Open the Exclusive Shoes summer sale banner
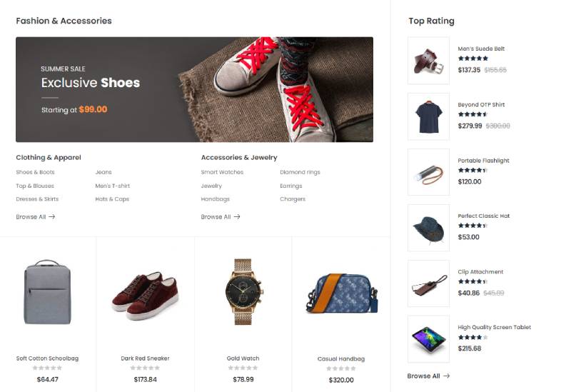The image size is (571, 392). (x=194, y=90)
